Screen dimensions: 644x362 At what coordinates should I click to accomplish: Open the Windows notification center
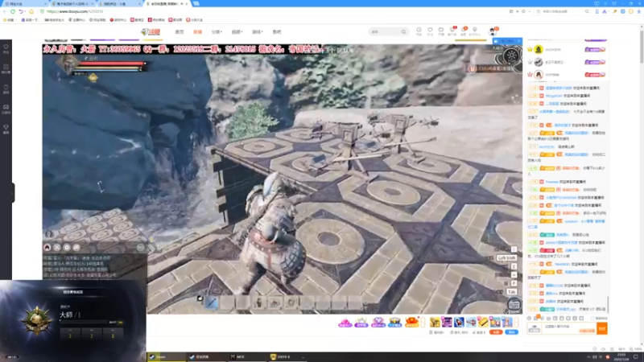(x=636, y=357)
